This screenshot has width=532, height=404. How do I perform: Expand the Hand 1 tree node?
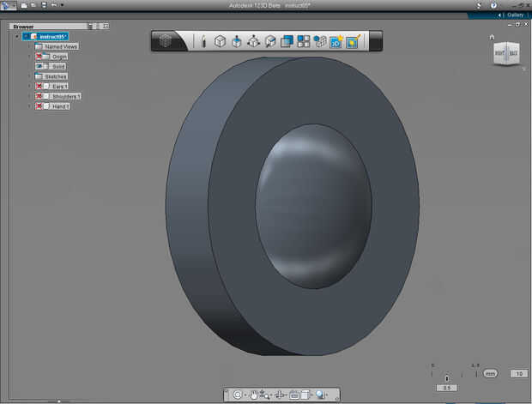point(29,106)
